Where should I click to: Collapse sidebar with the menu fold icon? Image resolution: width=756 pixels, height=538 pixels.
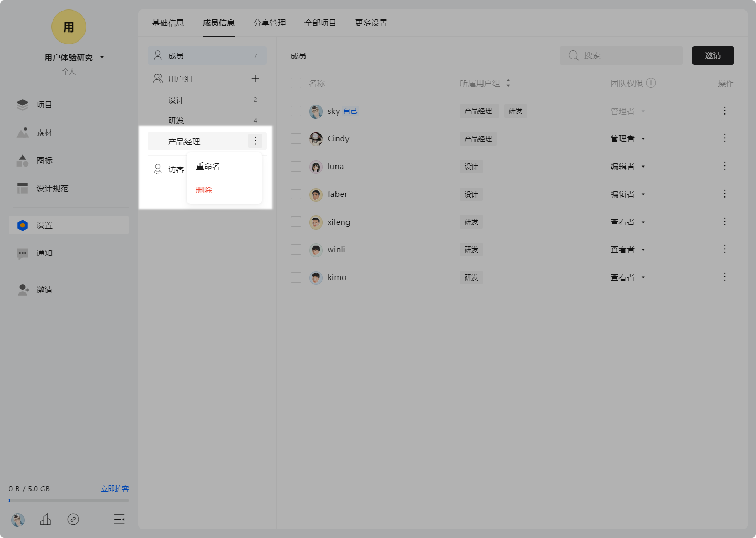tap(120, 520)
